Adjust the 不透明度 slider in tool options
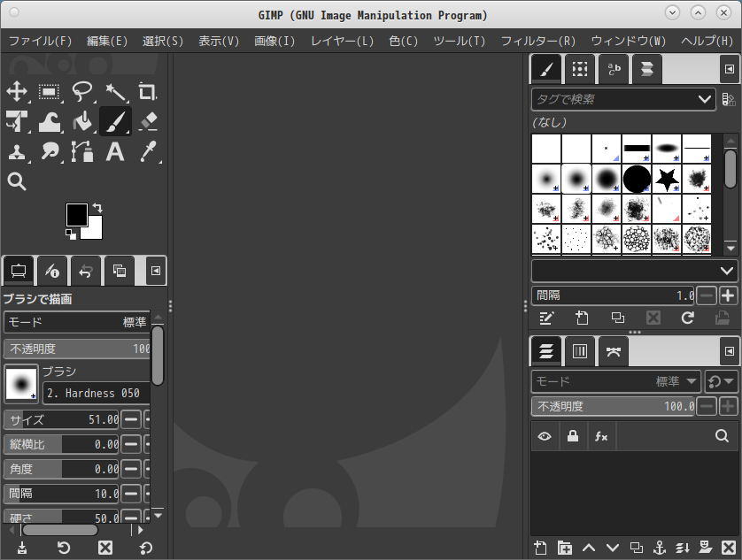742x560 pixels. 77,349
